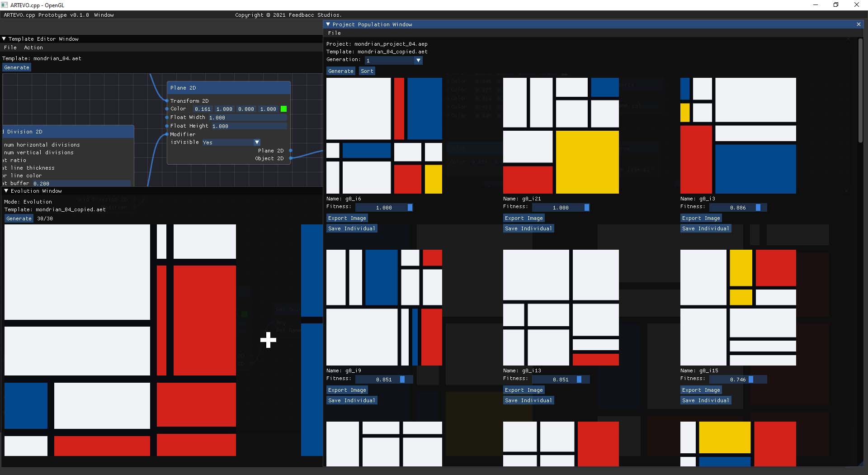868x475 pixels.
Task: Adjust fitness slider for g0_i3
Action: pyautogui.click(x=738, y=208)
